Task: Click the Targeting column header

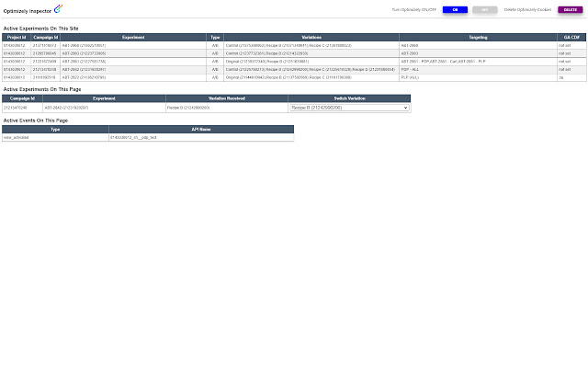Action: pos(478,37)
